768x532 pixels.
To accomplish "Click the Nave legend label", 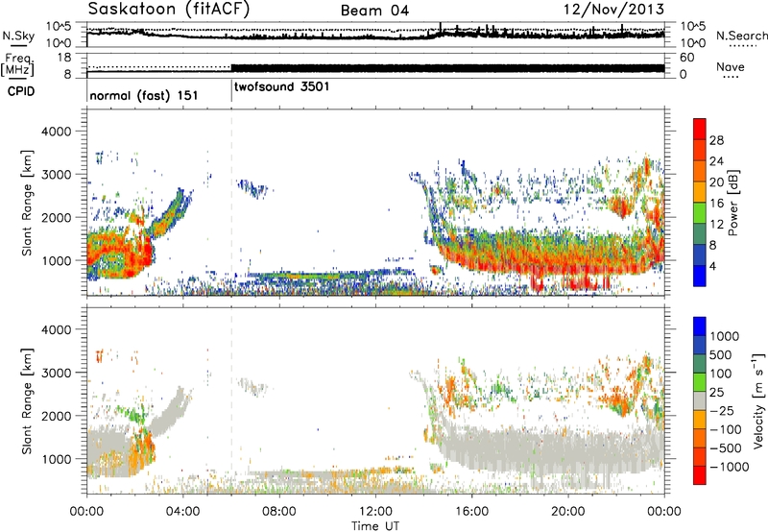I will click(x=731, y=67).
